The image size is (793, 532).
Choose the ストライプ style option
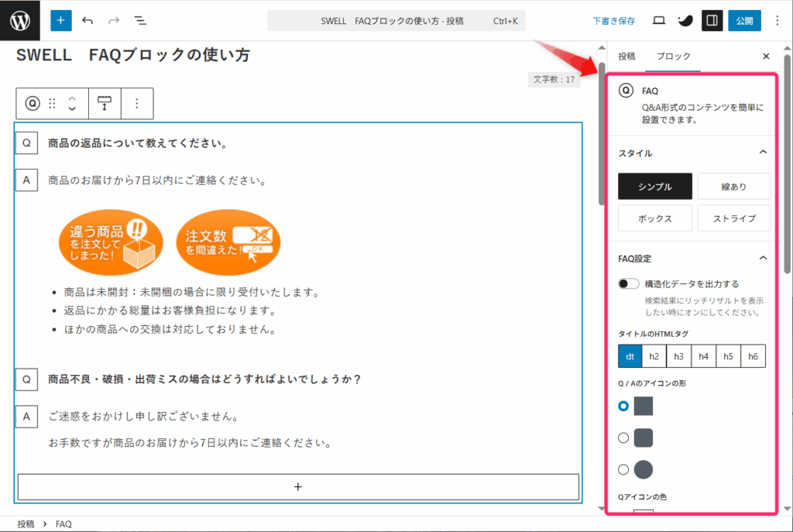(x=733, y=218)
